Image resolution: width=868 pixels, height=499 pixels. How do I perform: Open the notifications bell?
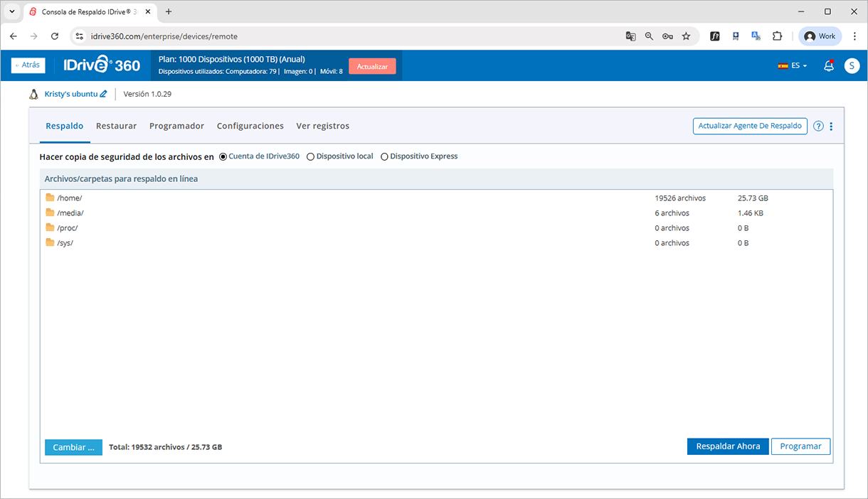(x=828, y=65)
